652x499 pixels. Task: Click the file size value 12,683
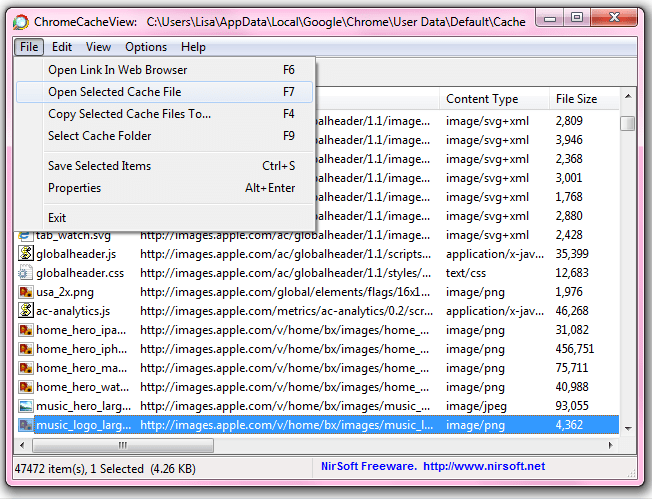(x=572, y=272)
